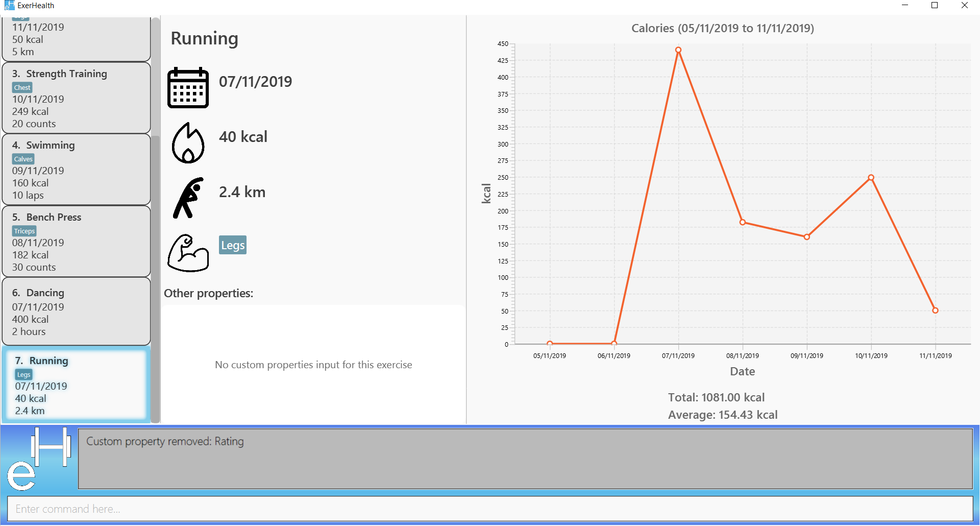Click the calendar date icon

pyautogui.click(x=188, y=87)
